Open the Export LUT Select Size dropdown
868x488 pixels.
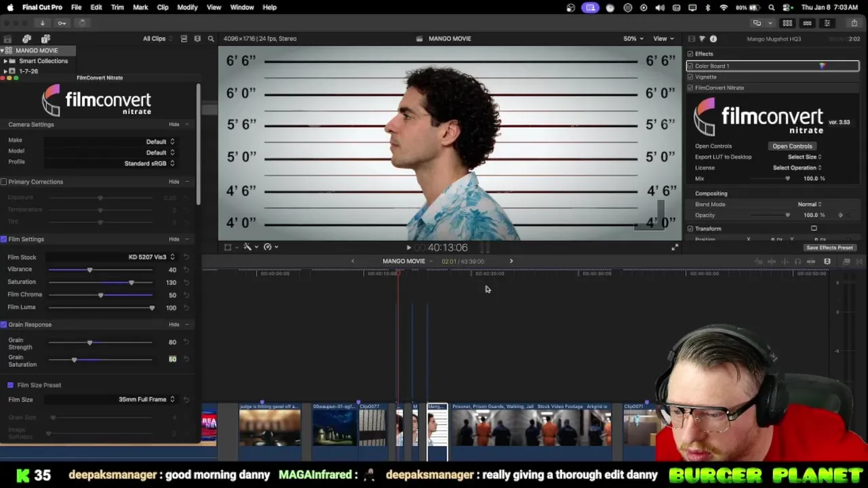pos(804,157)
